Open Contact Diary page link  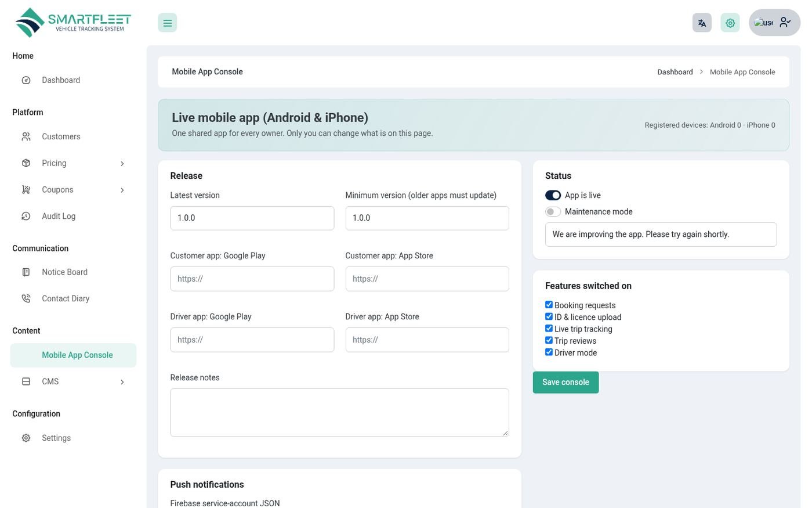pyautogui.click(x=73, y=298)
